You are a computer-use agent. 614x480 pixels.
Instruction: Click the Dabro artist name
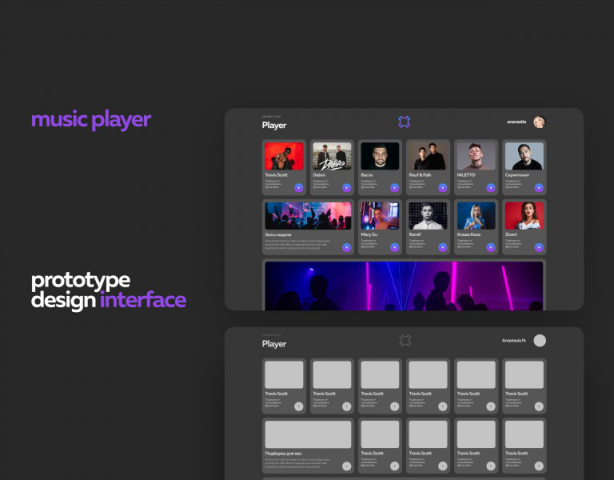(319, 175)
